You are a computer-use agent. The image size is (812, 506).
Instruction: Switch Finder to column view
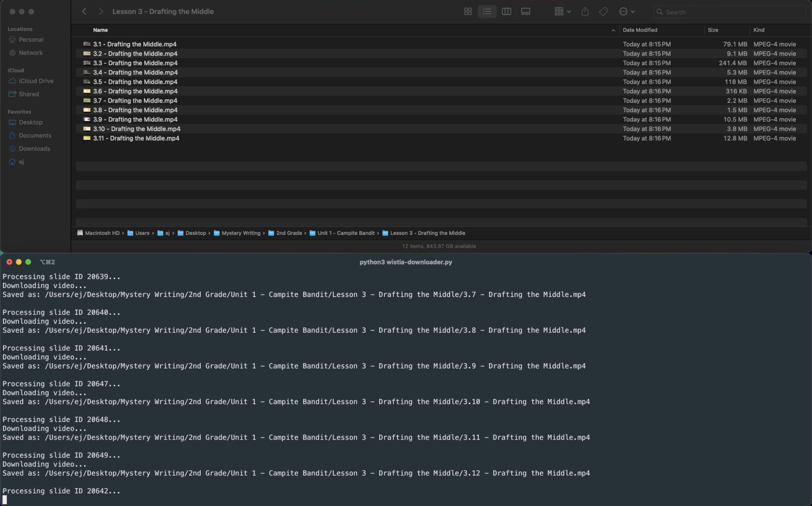pos(506,12)
